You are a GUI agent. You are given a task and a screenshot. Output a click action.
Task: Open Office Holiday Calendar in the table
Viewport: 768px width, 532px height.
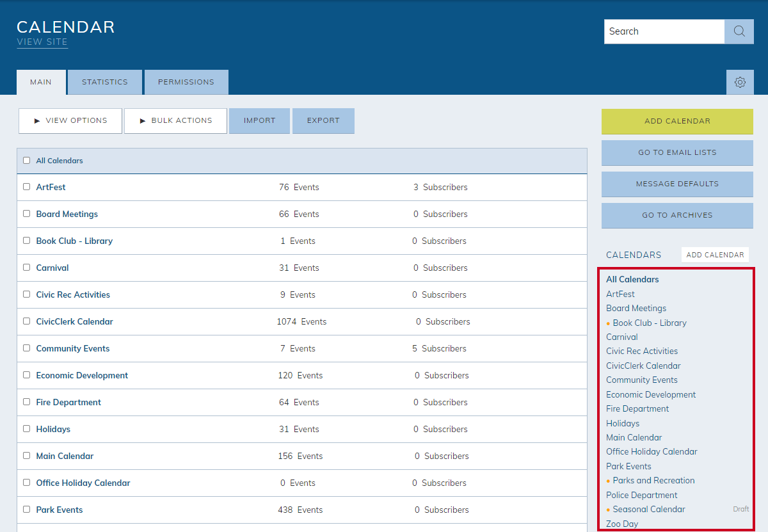click(83, 483)
